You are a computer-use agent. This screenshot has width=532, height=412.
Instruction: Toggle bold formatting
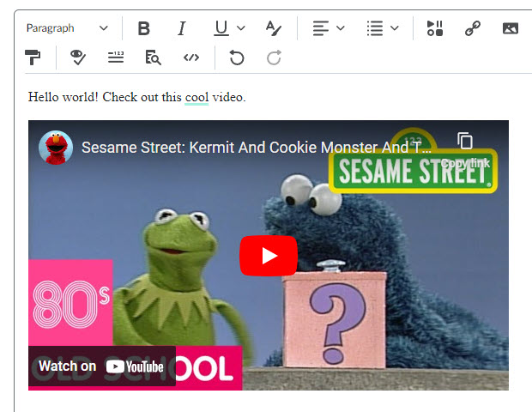coord(144,28)
